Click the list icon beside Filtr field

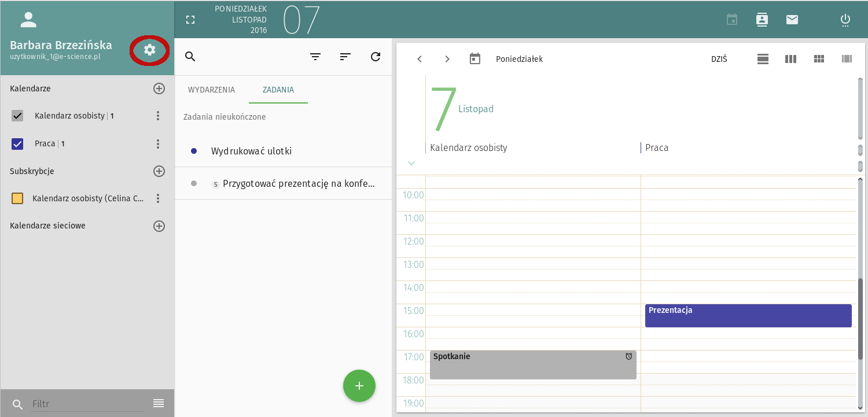pyautogui.click(x=159, y=403)
